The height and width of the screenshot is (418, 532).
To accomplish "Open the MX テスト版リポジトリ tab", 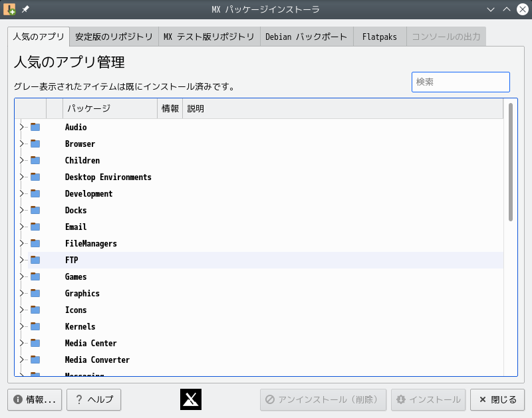I will pos(209,37).
